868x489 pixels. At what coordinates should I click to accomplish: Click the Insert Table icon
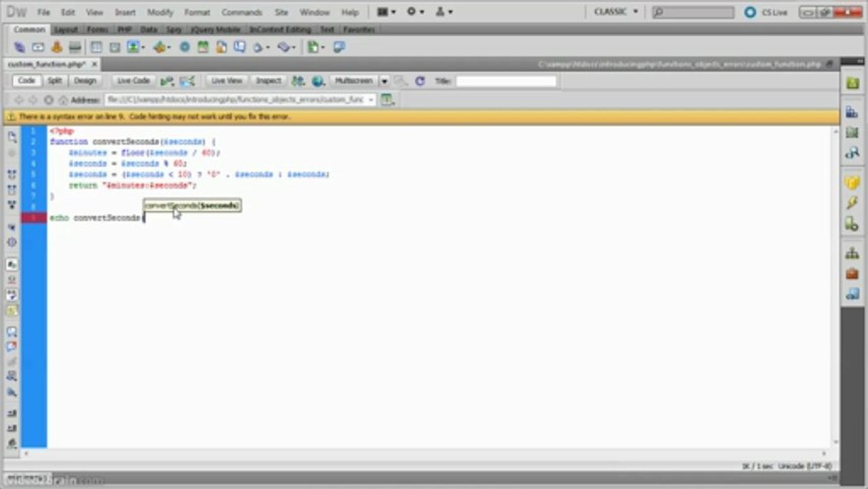tap(96, 47)
